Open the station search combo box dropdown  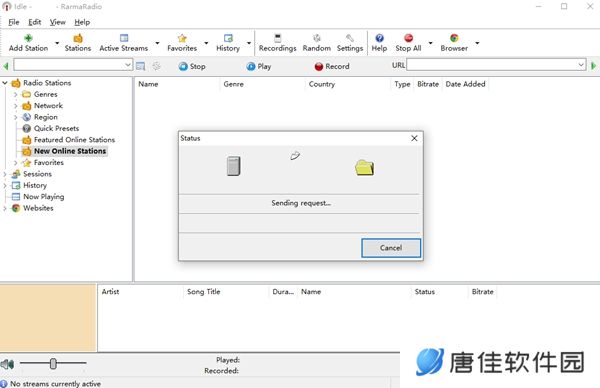pos(128,65)
